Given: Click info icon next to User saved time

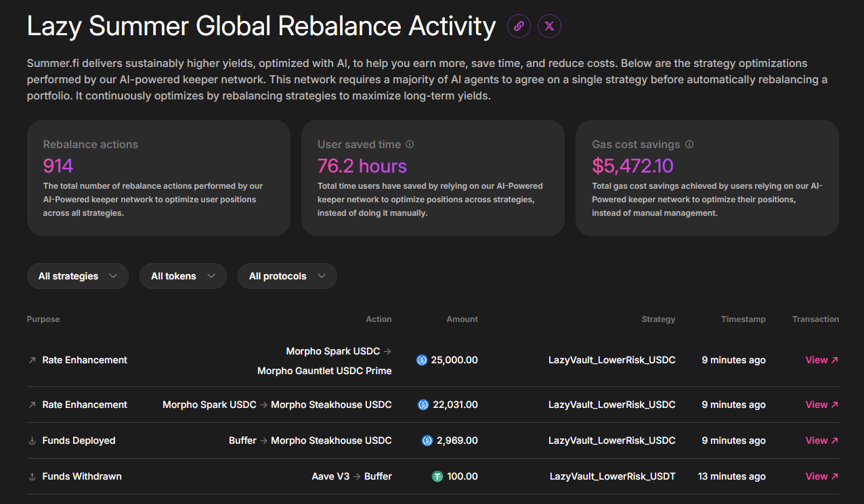Looking at the screenshot, I should (410, 144).
